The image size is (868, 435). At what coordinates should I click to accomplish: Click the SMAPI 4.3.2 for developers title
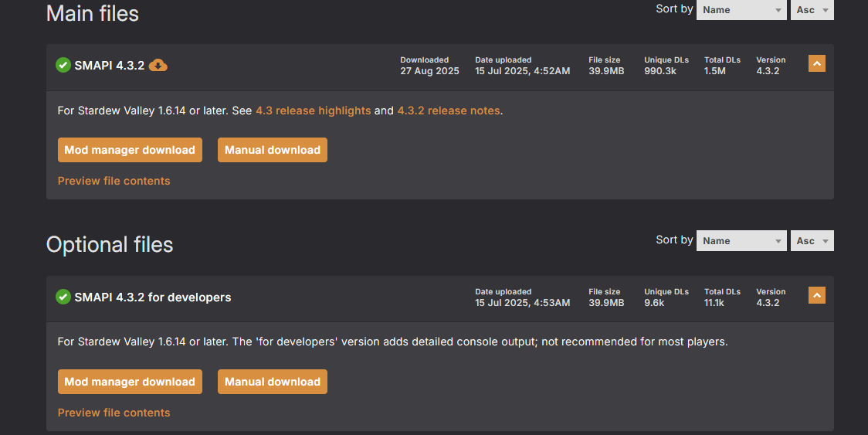pyautogui.click(x=153, y=297)
